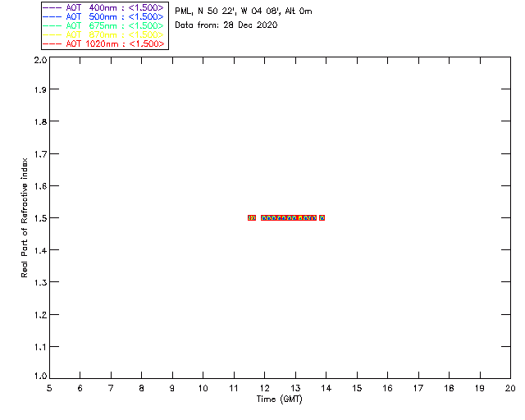The height and width of the screenshot is (420, 525).
Task: Click x-axis hour label 12
Action: tap(264, 388)
